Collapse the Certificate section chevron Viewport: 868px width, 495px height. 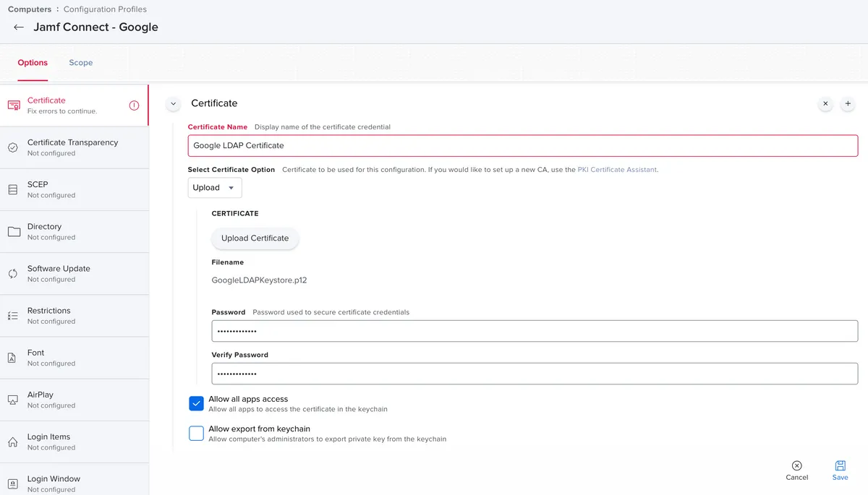[173, 104]
